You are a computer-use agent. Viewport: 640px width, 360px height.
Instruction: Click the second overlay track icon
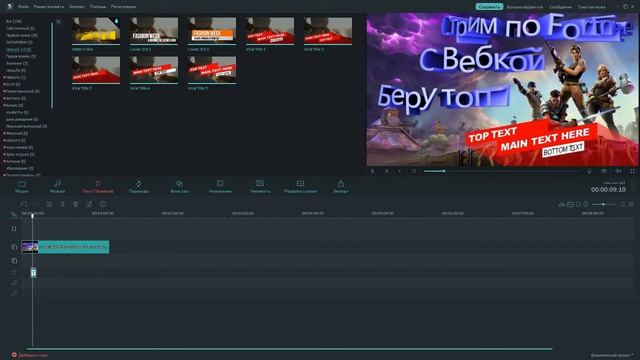point(14,260)
